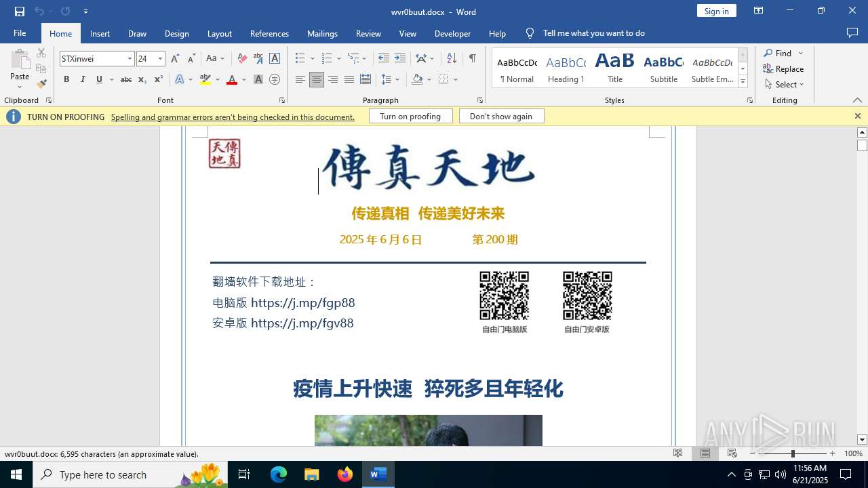Open the font name dropdown STXinwei
The height and width of the screenshot is (488, 868).
[x=130, y=59]
